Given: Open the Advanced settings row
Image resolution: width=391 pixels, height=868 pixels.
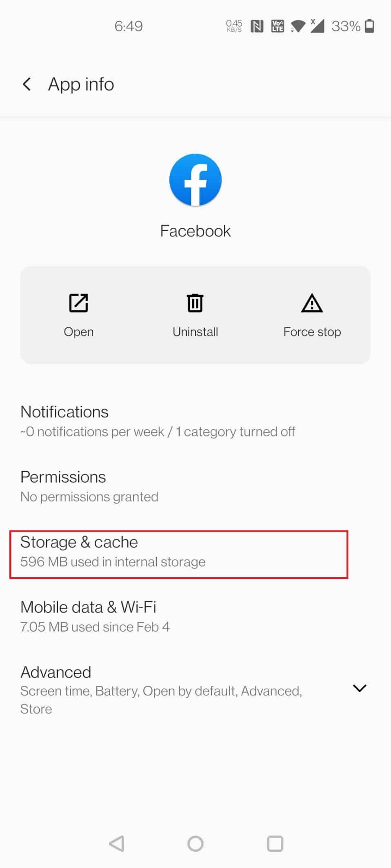Looking at the screenshot, I should tap(195, 690).
